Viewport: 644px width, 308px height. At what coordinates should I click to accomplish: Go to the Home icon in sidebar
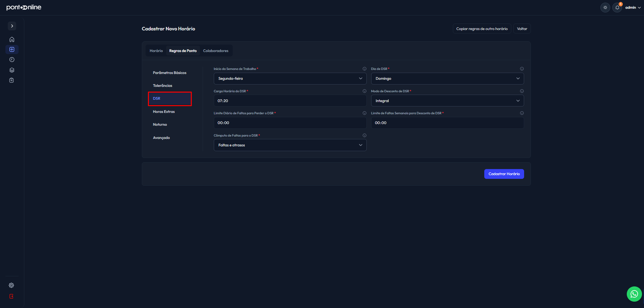[12, 40]
